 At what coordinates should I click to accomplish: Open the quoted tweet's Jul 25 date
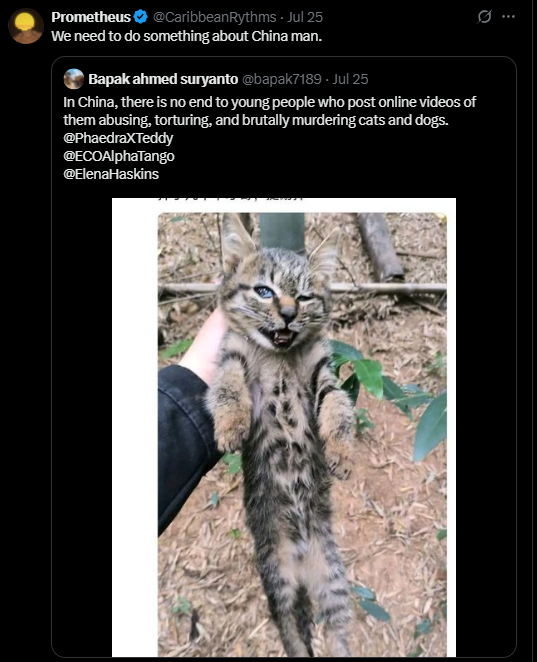(350, 79)
